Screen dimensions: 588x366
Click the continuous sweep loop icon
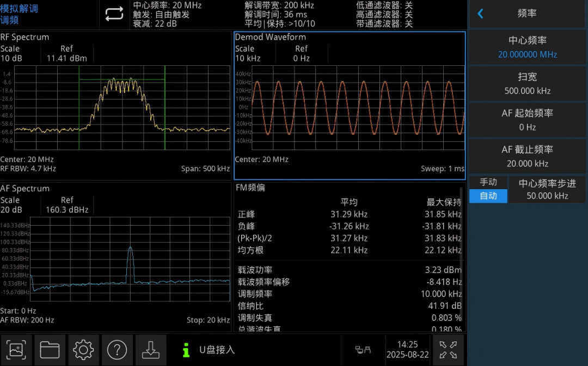[114, 14]
